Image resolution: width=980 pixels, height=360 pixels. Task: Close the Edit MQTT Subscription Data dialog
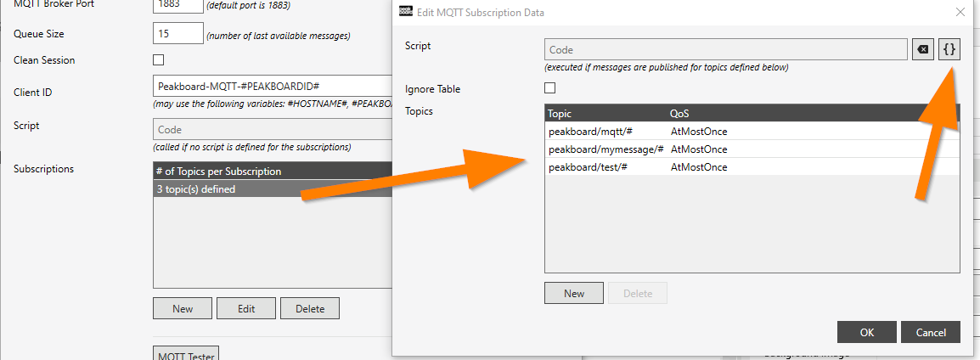coord(960,12)
